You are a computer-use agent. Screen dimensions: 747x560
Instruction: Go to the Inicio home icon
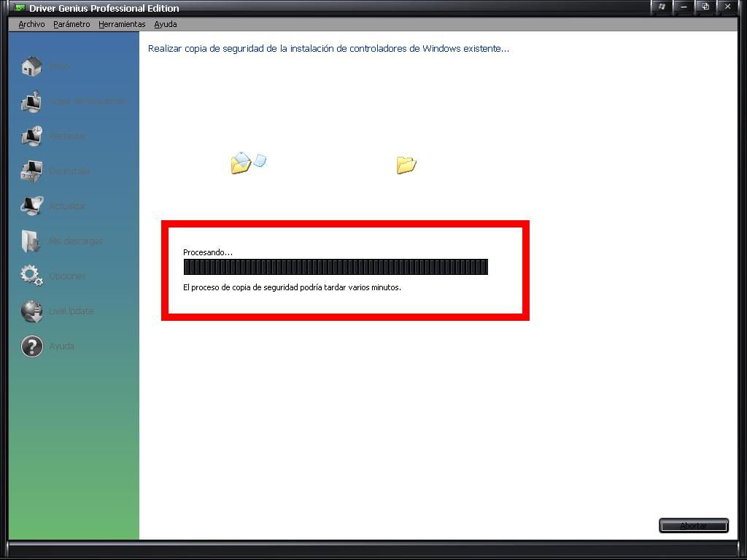[x=32, y=66]
